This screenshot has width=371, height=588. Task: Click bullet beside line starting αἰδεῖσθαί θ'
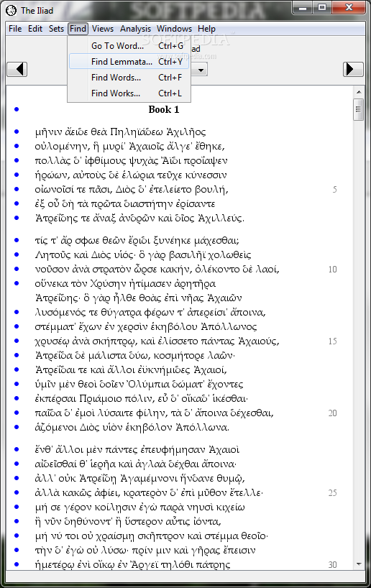(x=17, y=464)
